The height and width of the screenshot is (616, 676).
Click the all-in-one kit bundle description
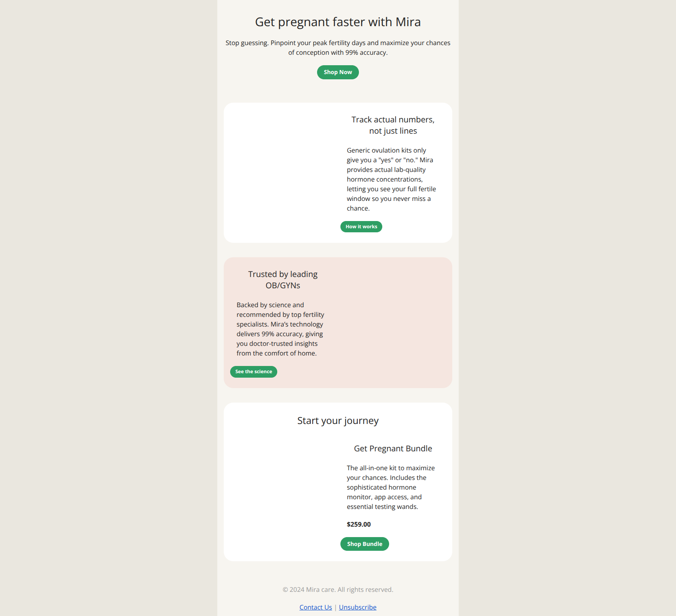pos(391,487)
